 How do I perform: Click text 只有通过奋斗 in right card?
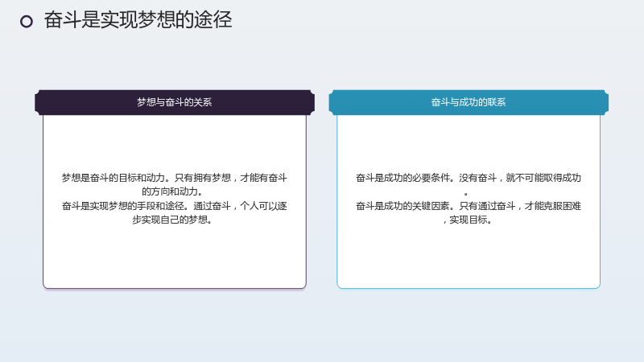click(487, 206)
